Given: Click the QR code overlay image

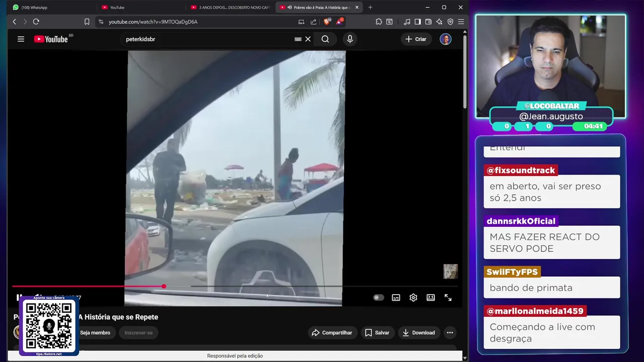Looking at the screenshot, I should pyautogui.click(x=49, y=326).
